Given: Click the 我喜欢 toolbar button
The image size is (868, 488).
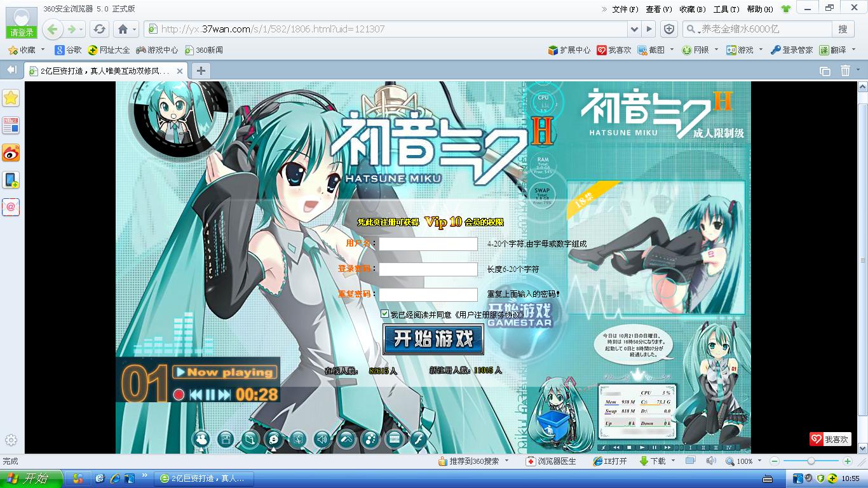Looking at the screenshot, I should (x=614, y=50).
